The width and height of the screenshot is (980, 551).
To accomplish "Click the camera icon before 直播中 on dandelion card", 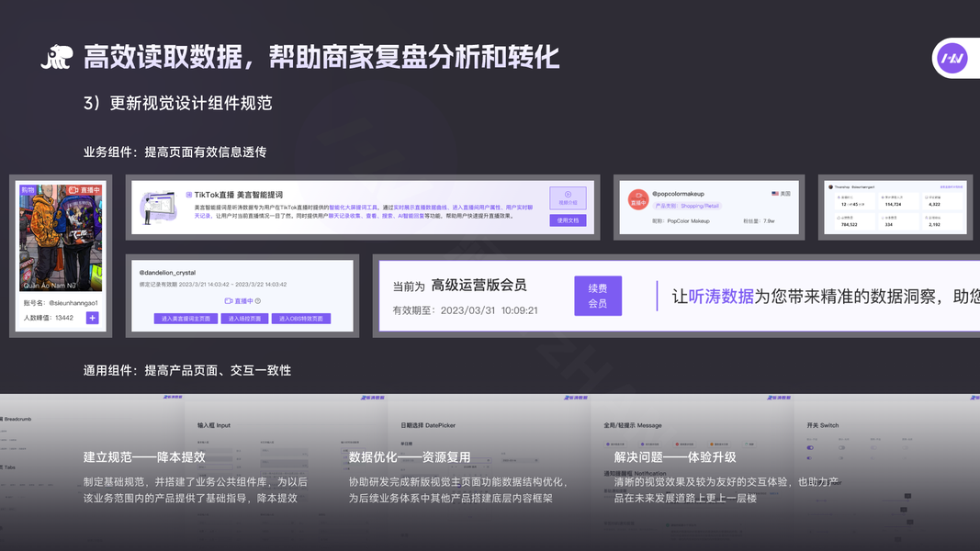I will click(x=228, y=301).
